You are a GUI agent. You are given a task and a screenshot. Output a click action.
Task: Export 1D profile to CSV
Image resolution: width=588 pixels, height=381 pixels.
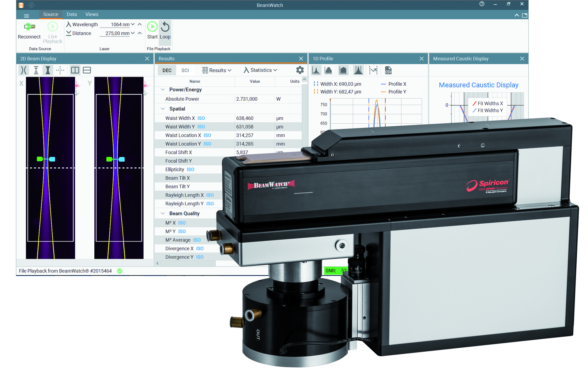[x=388, y=70]
